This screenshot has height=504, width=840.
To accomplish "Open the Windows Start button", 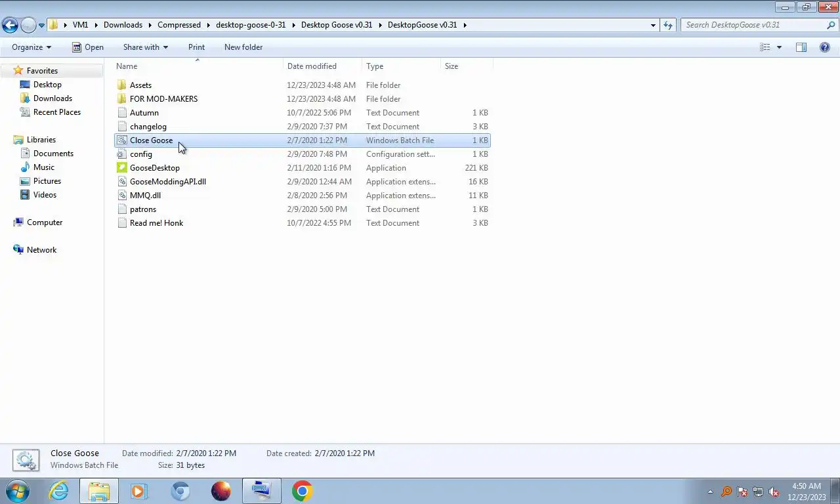I will 17,491.
